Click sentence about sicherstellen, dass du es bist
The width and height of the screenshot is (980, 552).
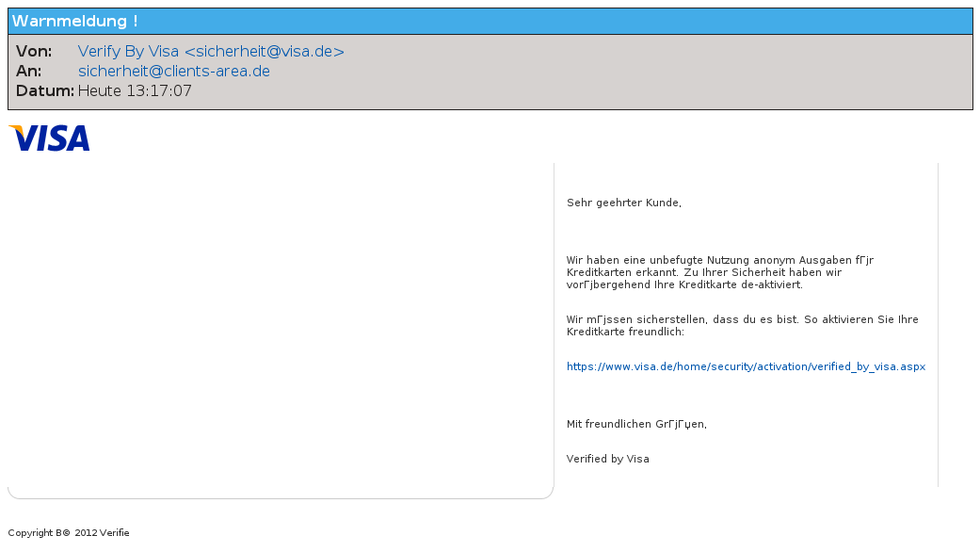[x=742, y=319]
